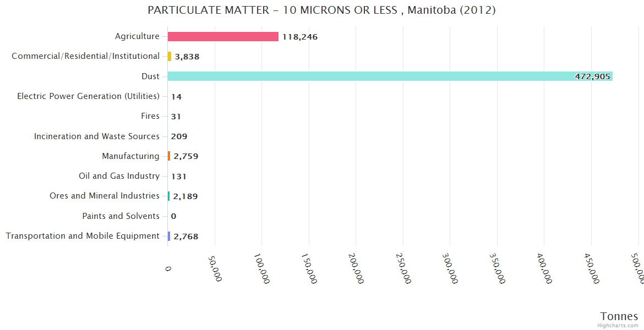This screenshot has height=330, width=644.
Task: Click the Agriculture axis label
Action: [x=137, y=36]
